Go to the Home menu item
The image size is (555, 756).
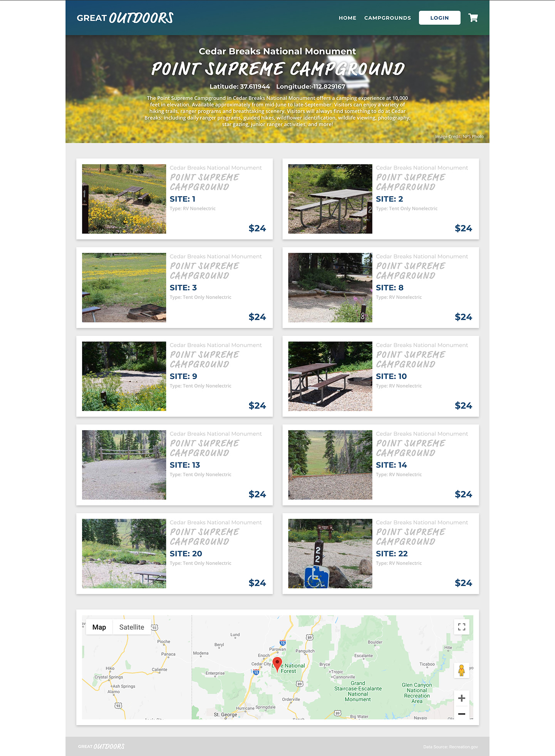[x=347, y=18]
